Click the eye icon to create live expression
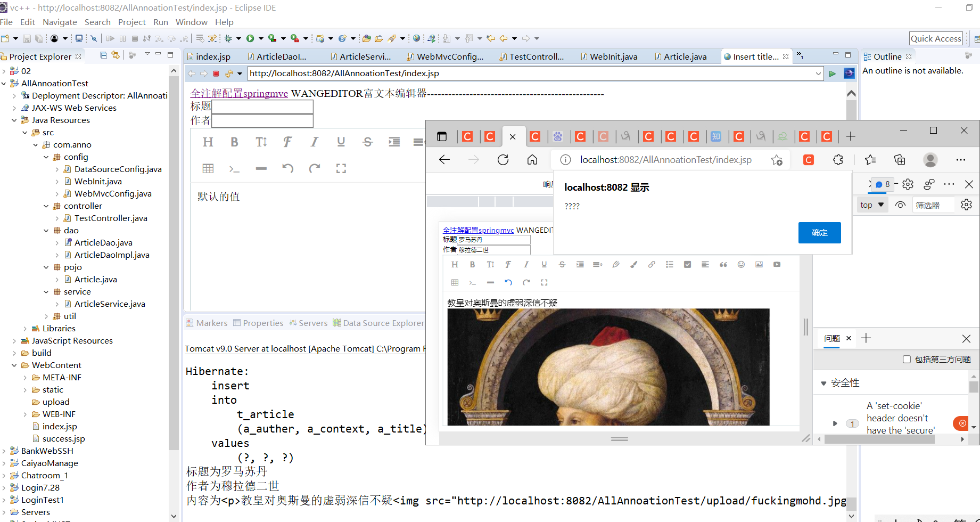The image size is (980, 522). (x=900, y=204)
